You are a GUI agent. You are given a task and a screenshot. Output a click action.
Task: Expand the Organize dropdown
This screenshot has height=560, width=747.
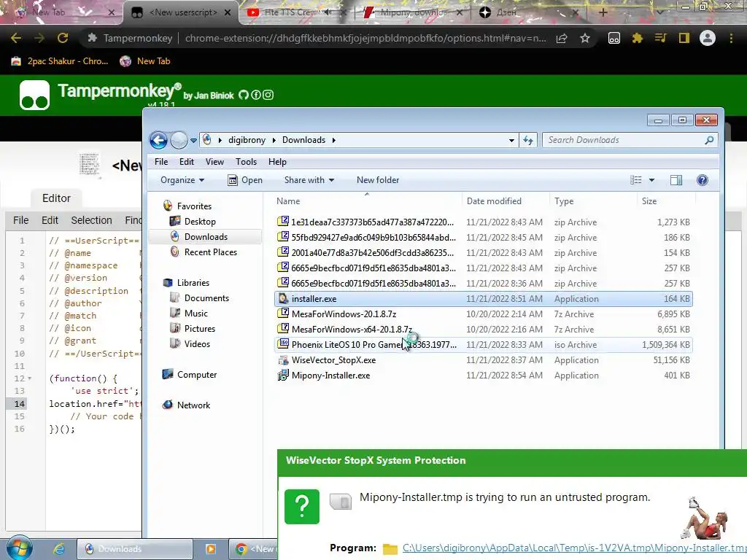tap(182, 180)
